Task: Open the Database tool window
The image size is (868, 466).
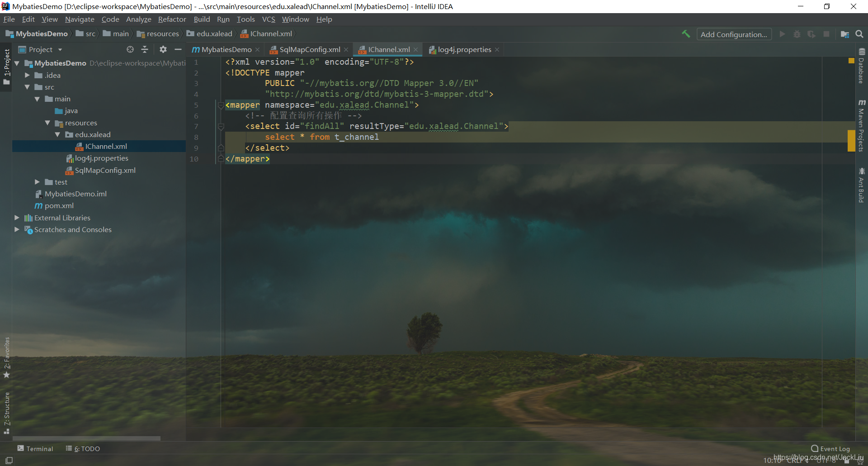Action: (862, 66)
